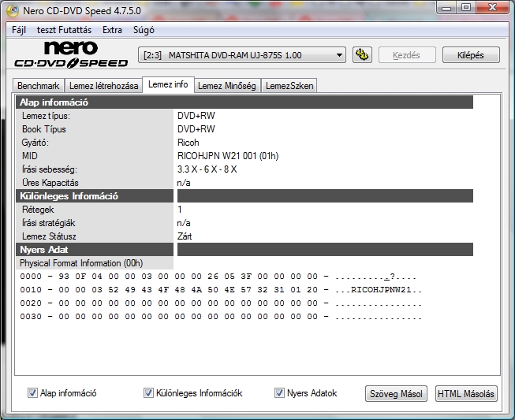Open the Extra menu

[112, 30]
